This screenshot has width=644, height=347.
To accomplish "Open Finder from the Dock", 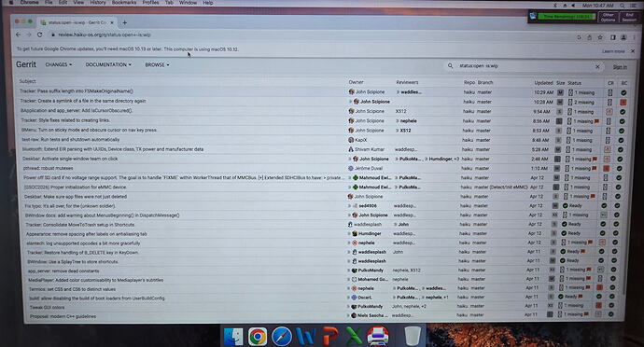I will pyautogui.click(x=233, y=337).
